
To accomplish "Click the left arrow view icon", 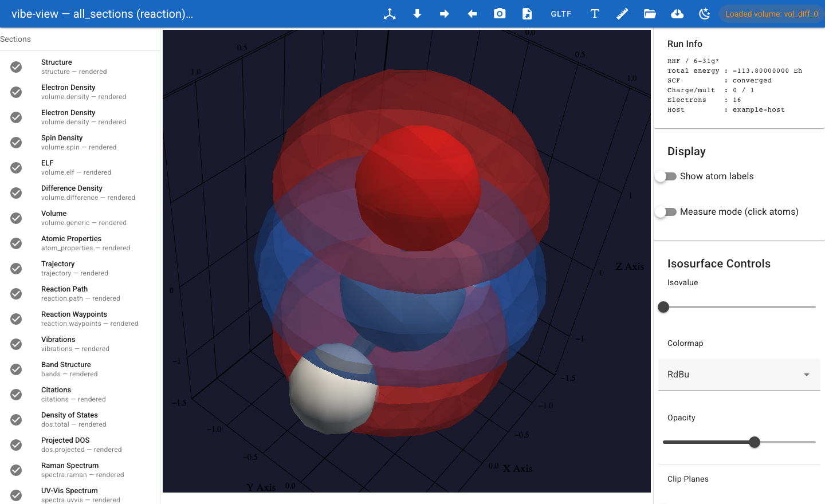I will point(472,14).
